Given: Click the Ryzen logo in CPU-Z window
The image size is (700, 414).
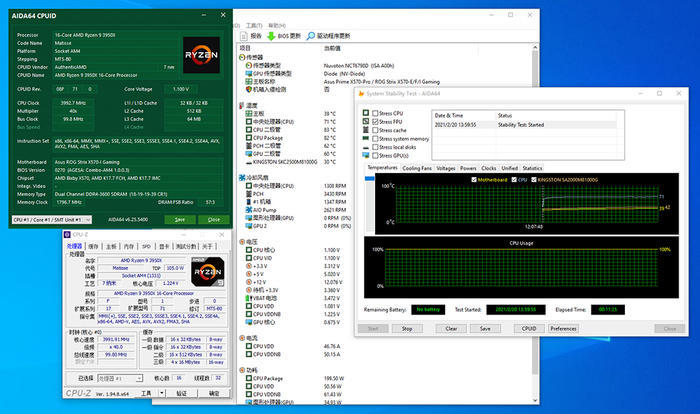Looking at the screenshot, I should pyautogui.click(x=208, y=272).
